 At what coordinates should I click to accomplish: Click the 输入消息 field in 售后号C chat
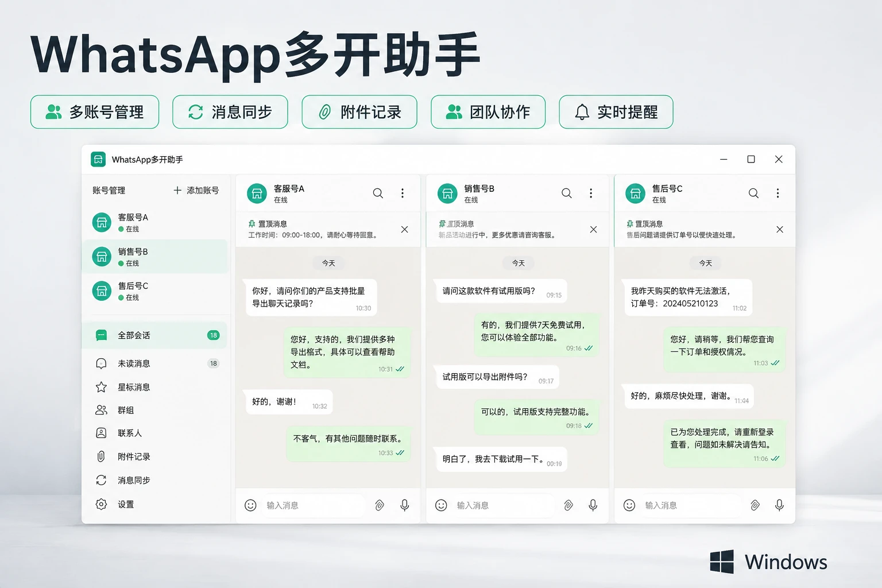pyautogui.click(x=691, y=505)
